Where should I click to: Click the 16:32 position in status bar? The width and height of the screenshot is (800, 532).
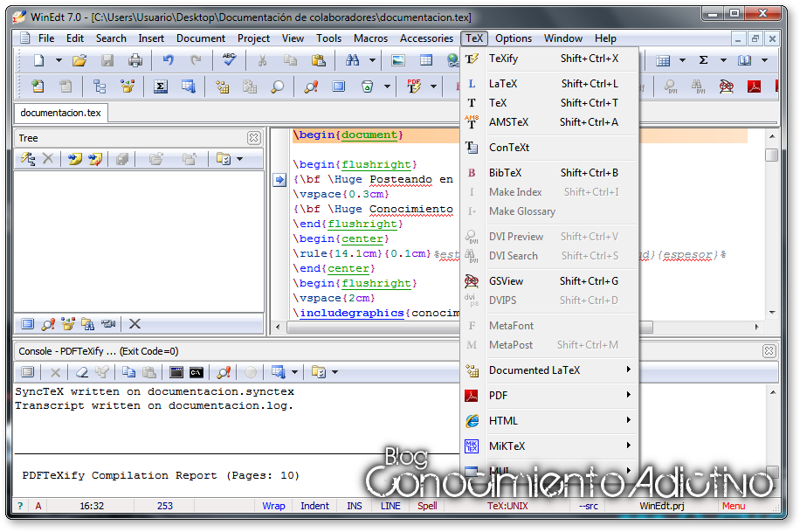(92, 506)
